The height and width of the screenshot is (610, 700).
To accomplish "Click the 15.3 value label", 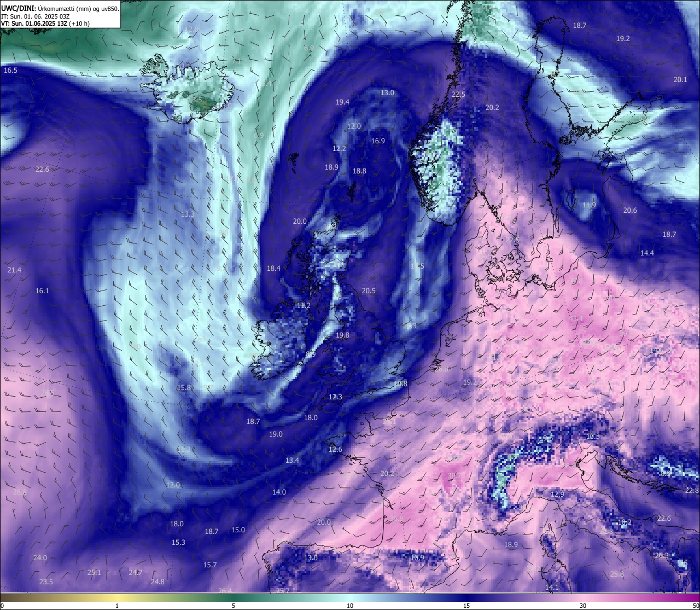I will 178,542.
